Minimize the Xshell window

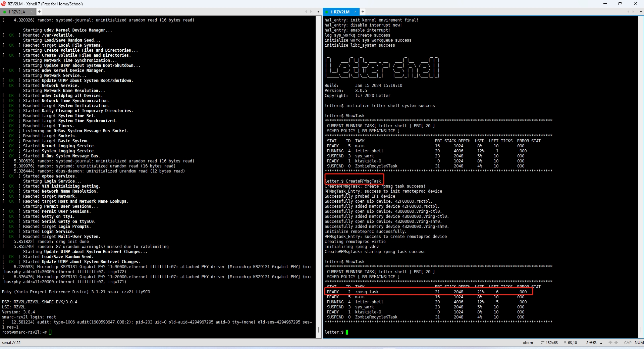(605, 4)
